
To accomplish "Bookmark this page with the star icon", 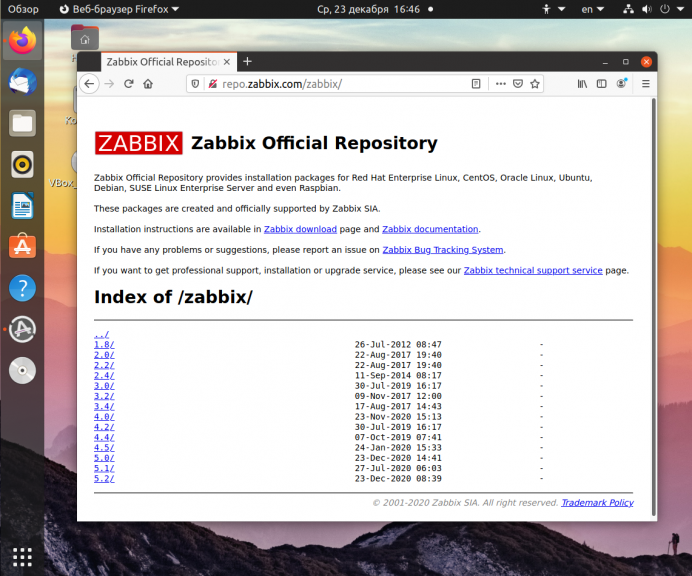I will point(535,84).
